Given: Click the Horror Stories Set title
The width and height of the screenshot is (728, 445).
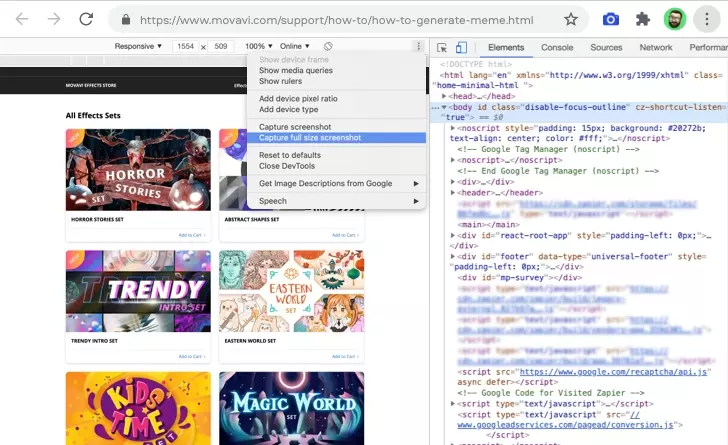Looking at the screenshot, I should click(x=97, y=219).
